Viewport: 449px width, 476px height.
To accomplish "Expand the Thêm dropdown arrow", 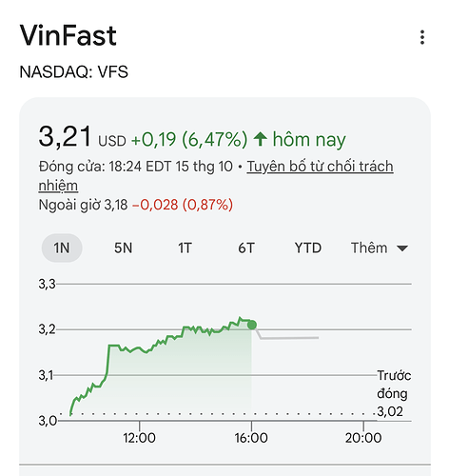I will tap(402, 248).
